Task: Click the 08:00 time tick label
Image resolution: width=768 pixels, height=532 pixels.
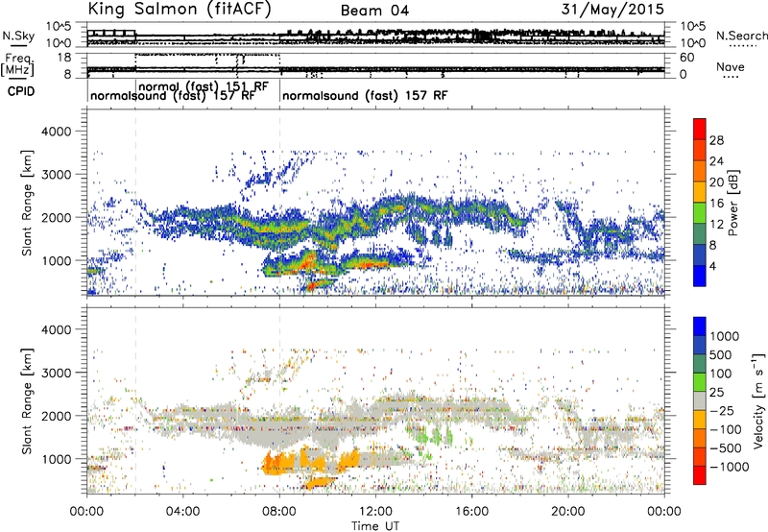Action: [x=279, y=512]
